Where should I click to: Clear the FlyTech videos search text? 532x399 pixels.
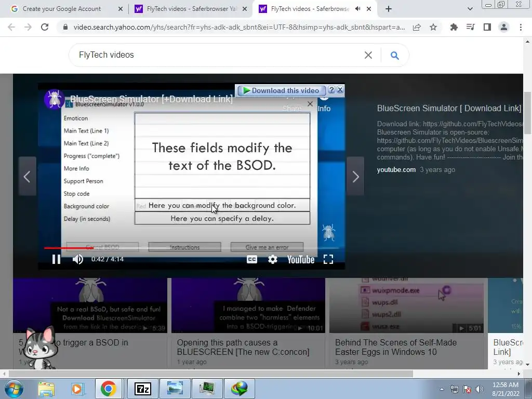pos(368,55)
